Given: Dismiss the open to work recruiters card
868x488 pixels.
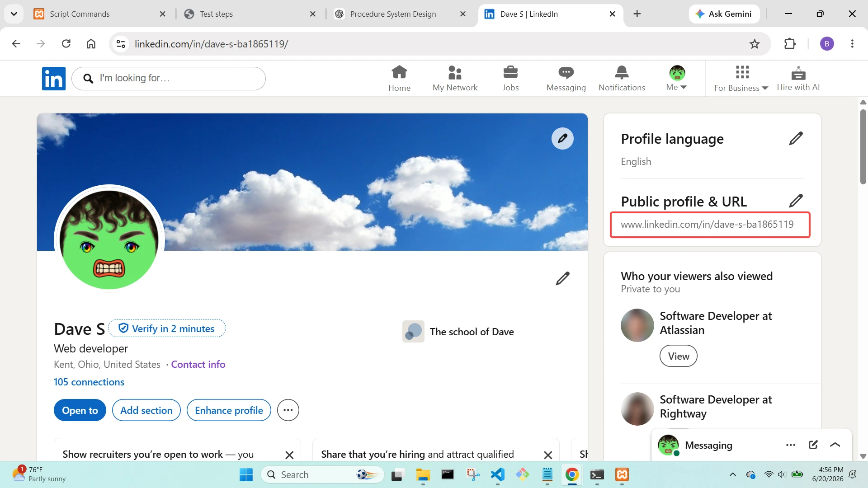Looking at the screenshot, I should pyautogui.click(x=289, y=455).
